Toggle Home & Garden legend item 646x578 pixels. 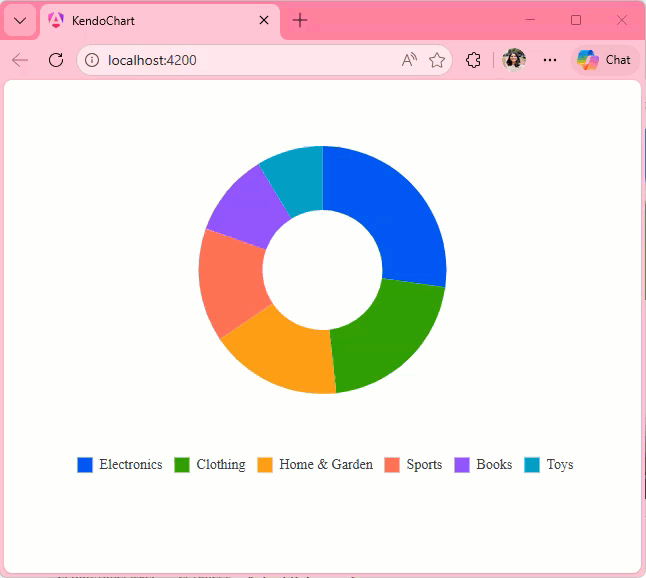tap(325, 465)
